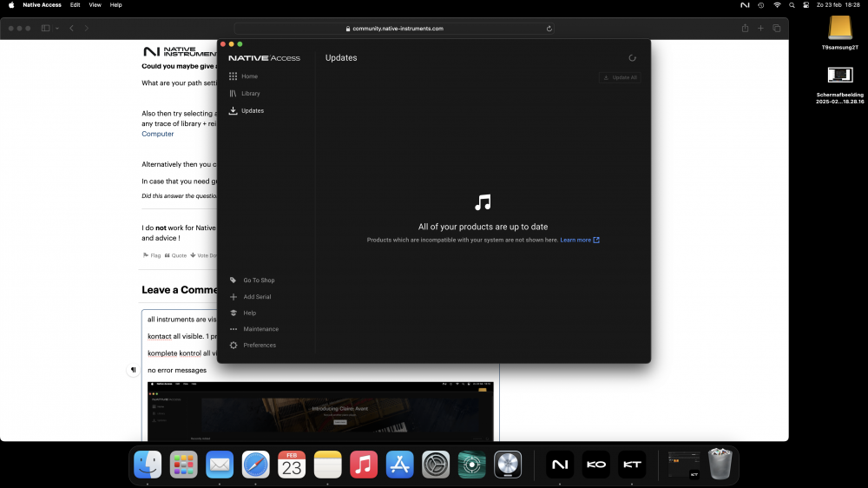Screen dimensions: 868x488
Task: Open Wi-Fi status in menu bar
Action: pos(777,5)
